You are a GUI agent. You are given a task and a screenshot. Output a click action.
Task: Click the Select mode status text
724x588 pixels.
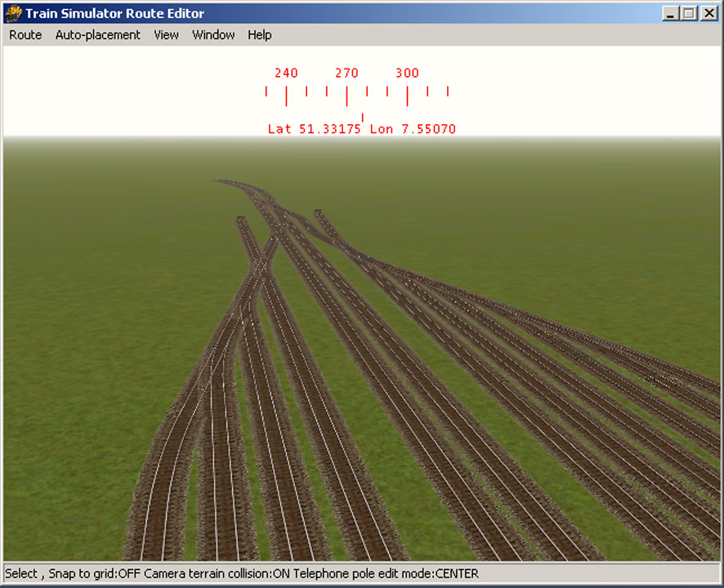[x=21, y=573]
